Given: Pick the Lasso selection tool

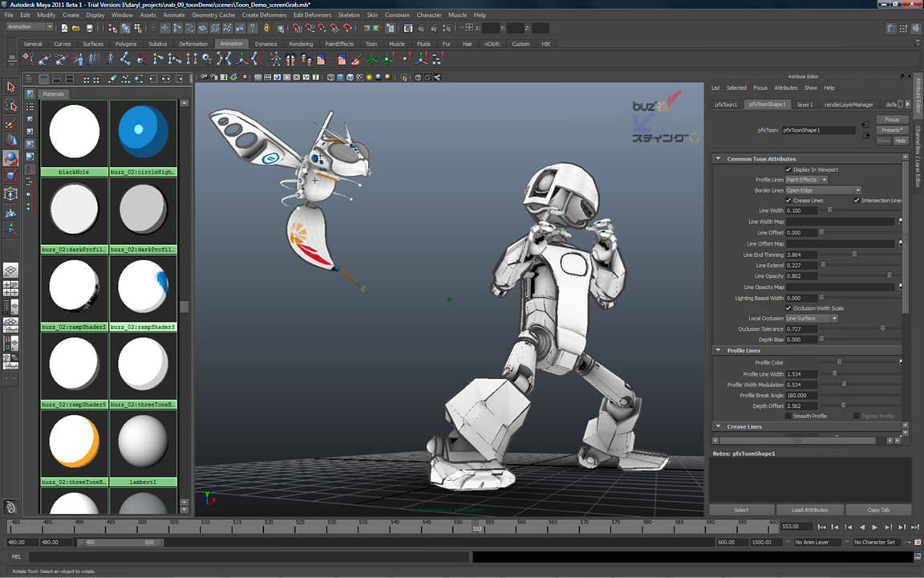Looking at the screenshot, I should pyautogui.click(x=10, y=105).
